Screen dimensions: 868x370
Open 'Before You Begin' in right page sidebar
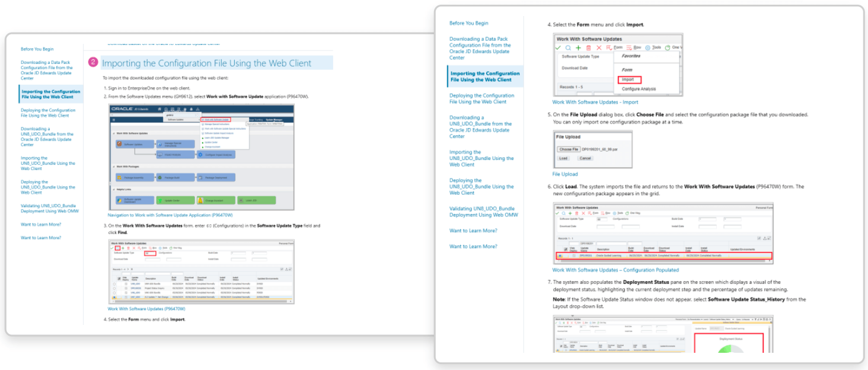pos(469,23)
